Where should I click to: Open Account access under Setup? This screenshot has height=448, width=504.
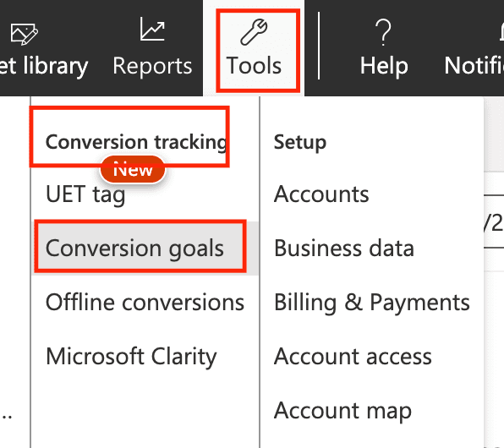pyautogui.click(x=353, y=357)
